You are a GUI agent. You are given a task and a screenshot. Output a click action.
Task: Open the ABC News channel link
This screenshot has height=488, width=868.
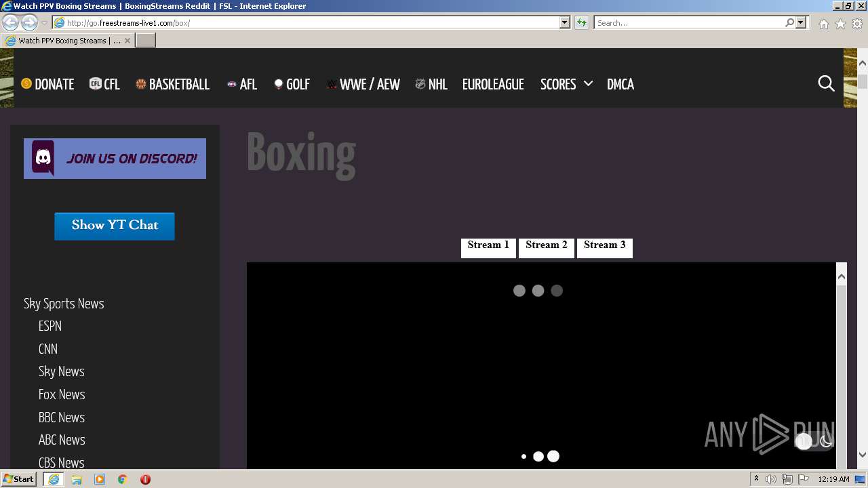pos(62,440)
